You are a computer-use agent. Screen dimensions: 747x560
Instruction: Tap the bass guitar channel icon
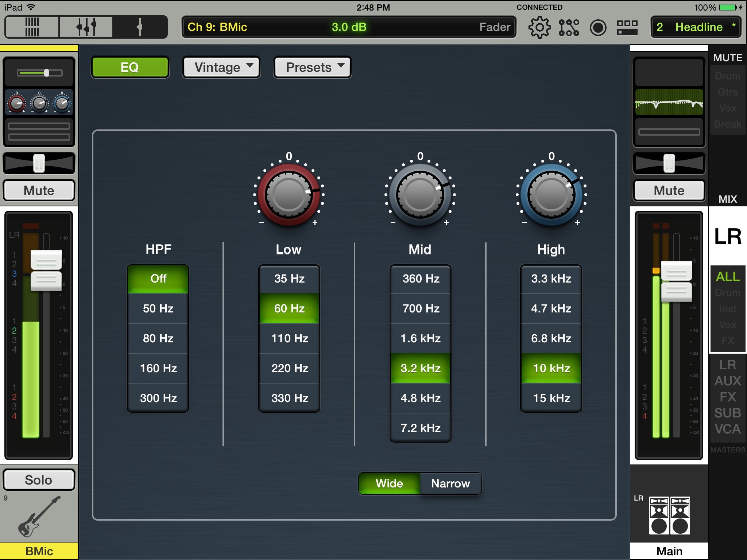39,516
